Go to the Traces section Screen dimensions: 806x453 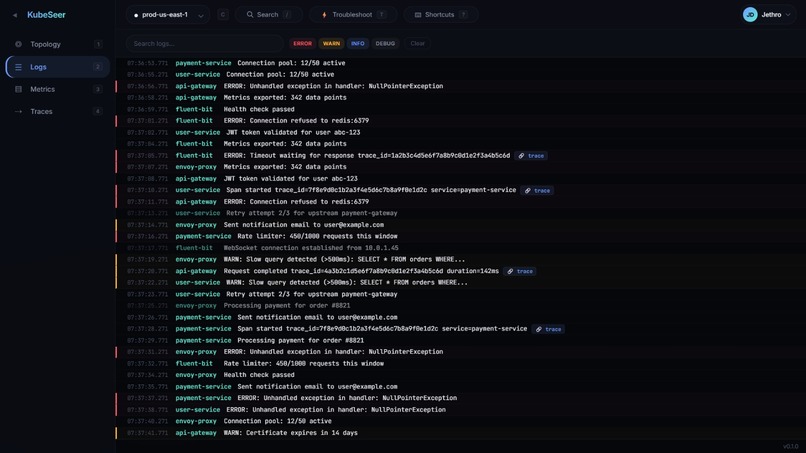[x=58, y=111]
